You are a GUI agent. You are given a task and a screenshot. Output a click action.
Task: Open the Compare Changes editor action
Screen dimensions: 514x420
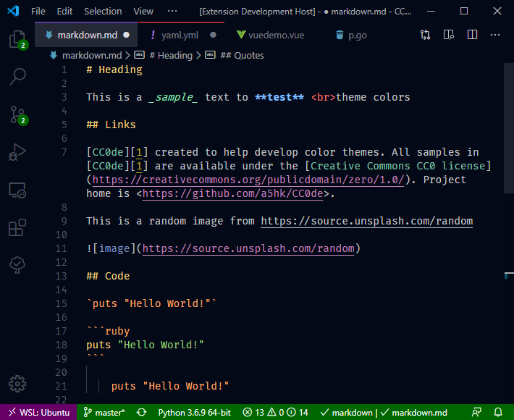(x=425, y=35)
